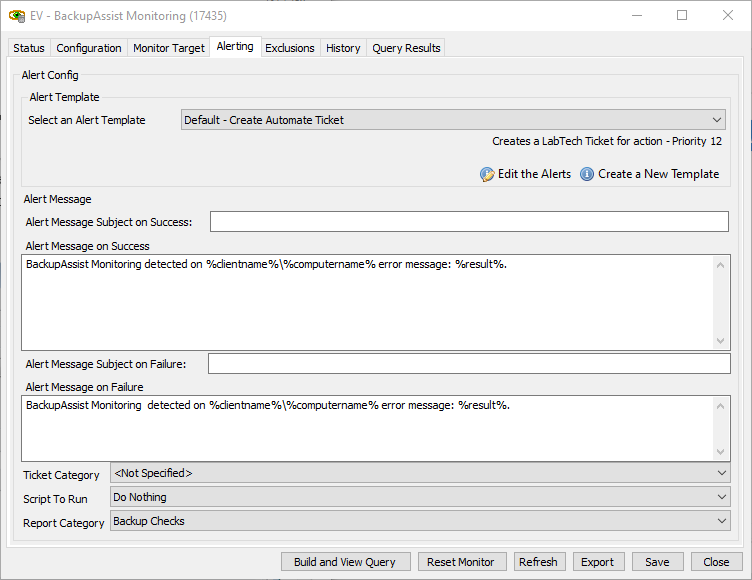
Task: Go to the Monitor Target tab
Action: pos(169,48)
